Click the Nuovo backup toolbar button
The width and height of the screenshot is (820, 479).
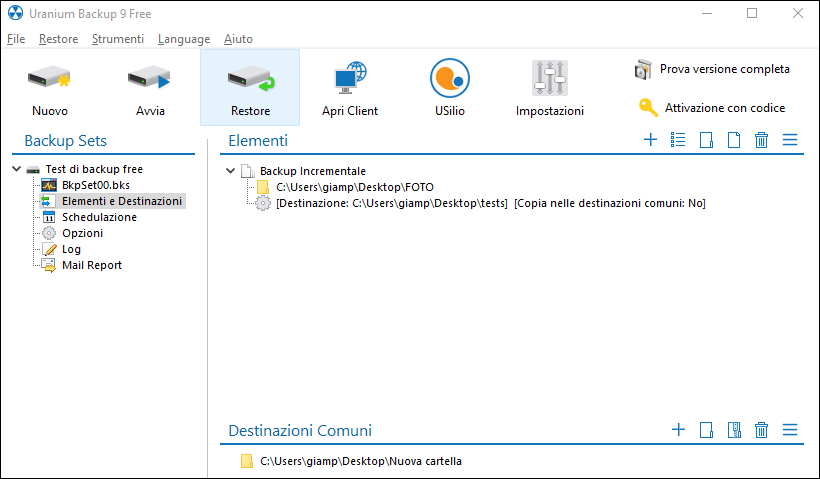pyautogui.click(x=50, y=88)
